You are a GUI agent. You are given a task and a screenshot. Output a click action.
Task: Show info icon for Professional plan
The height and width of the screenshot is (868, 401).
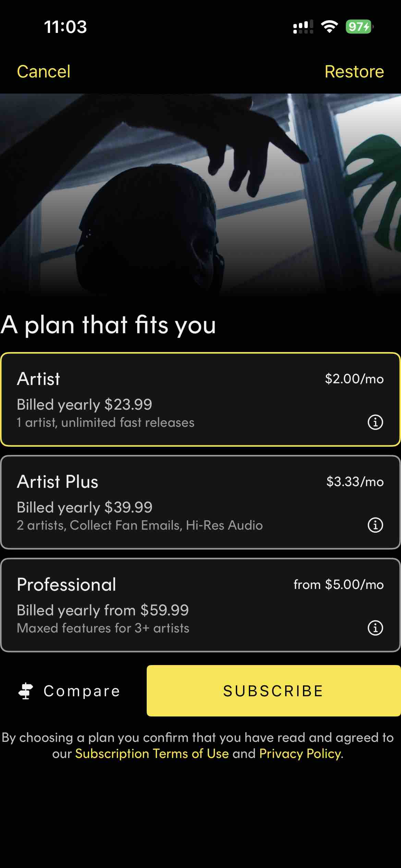point(375,628)
